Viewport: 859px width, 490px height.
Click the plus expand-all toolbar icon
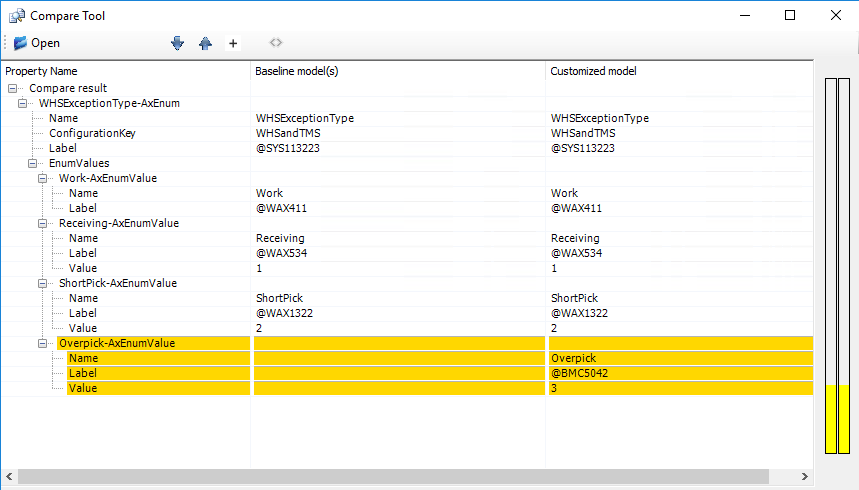point(233,43)
